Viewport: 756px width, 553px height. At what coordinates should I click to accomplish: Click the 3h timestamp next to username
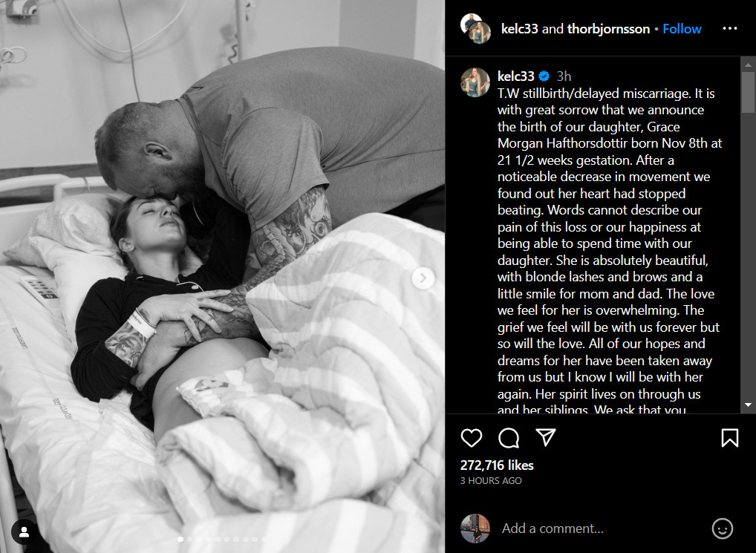tap(564, 76)
